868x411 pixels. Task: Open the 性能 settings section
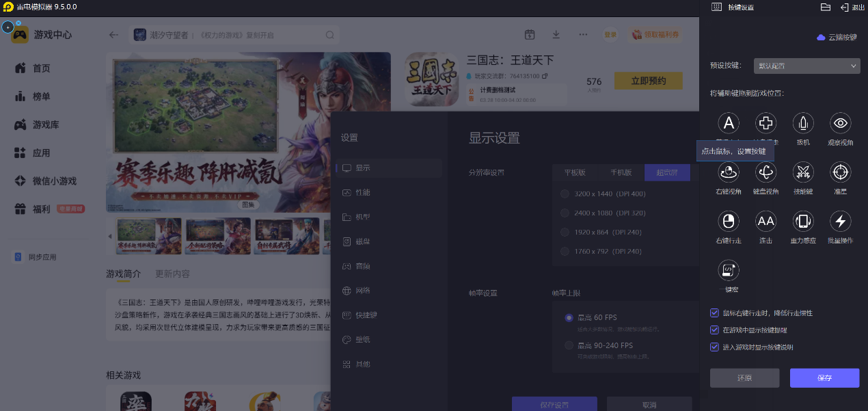[x=362, y=193]
